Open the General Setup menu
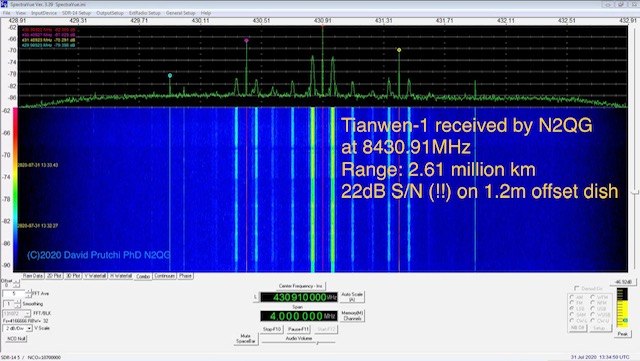640x361 pixels. (x=180, y=13)
